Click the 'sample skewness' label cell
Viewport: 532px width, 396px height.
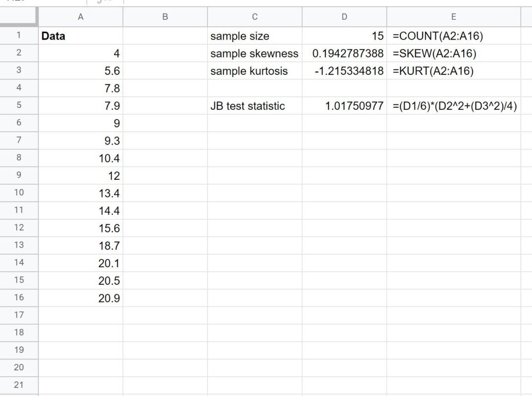[x=255, y=53]
